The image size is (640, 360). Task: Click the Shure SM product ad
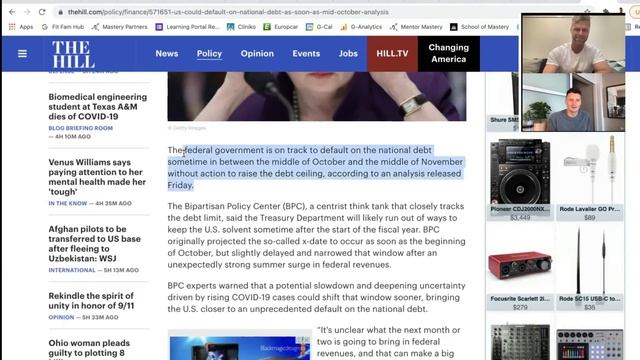(504, 102)
